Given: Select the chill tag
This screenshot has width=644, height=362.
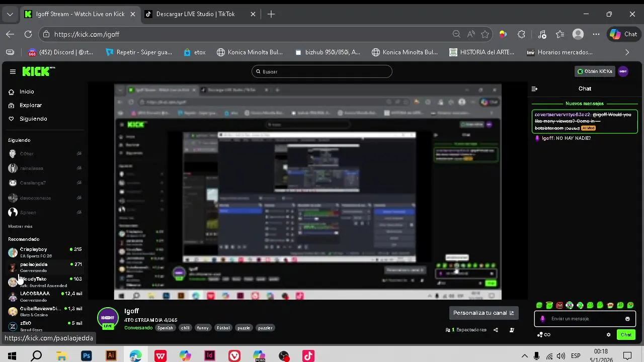Looking at the screenshot, I should 185,328.
